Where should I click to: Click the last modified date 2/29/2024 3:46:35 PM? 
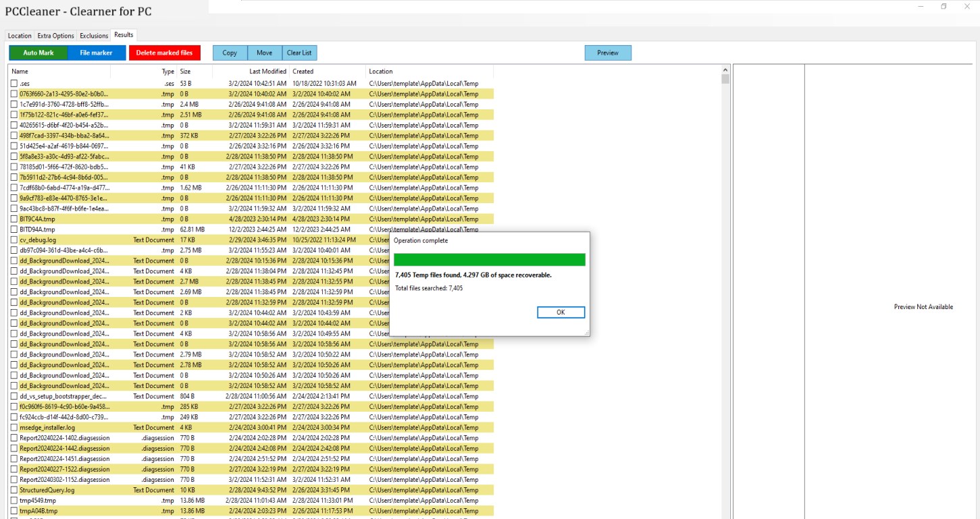pos(257,240)
